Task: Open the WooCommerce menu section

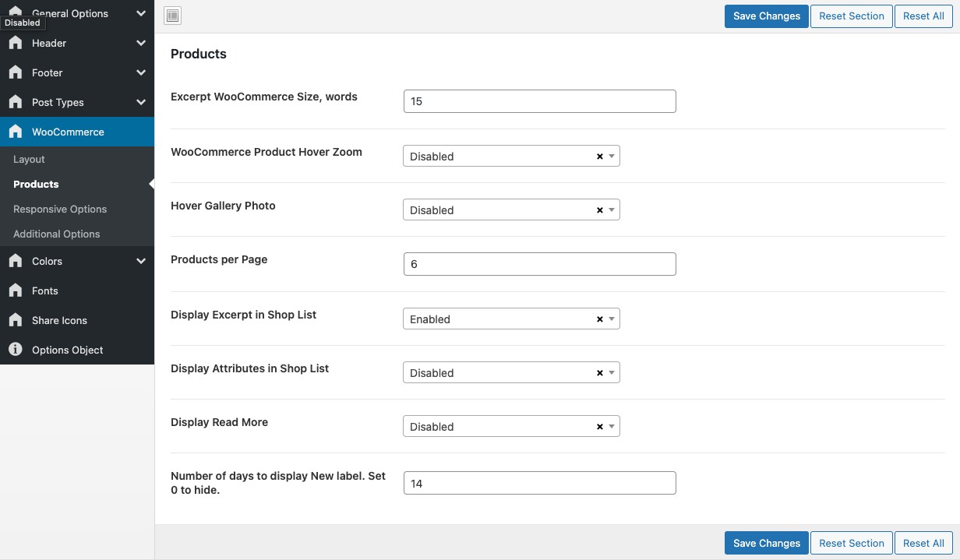Action: click(x=77, y=132)
